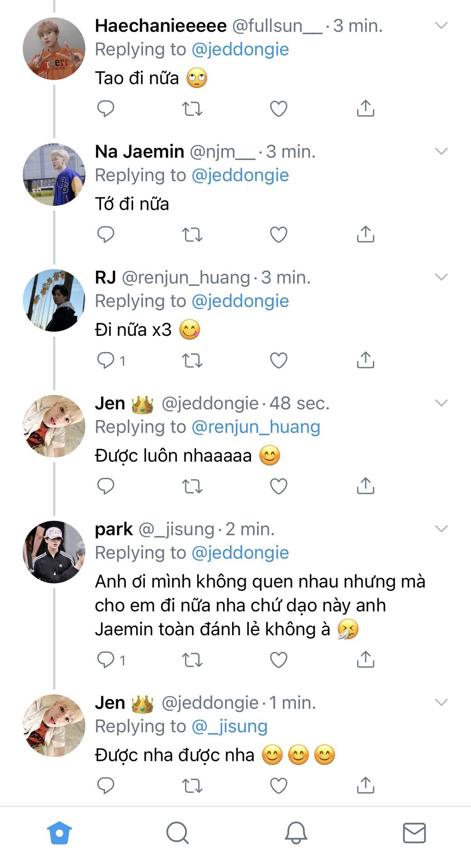This screenshot has width=471, height=868.
Task: Share RJ's tweet 'Đi nữa x3'
Action: click(x=366, y=360)
